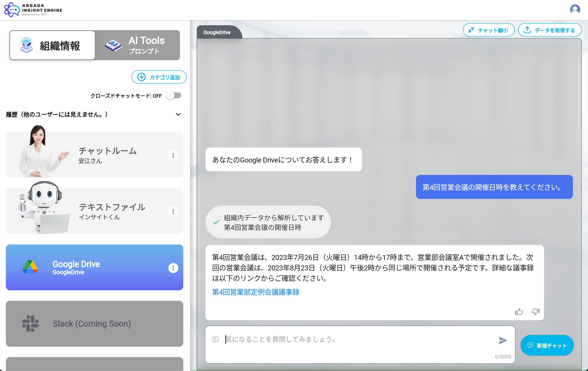Open the user profile avatar icon
The width and height of the screenshot is (588, 371).
[575, 10]
